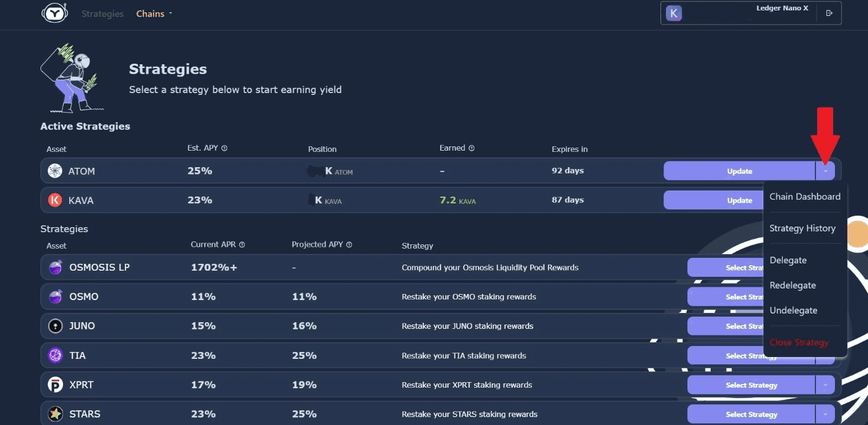The height and width of the screenshot is (425, 868).
Task: Click the Active Strategies heading
Action: pos(85,126)
